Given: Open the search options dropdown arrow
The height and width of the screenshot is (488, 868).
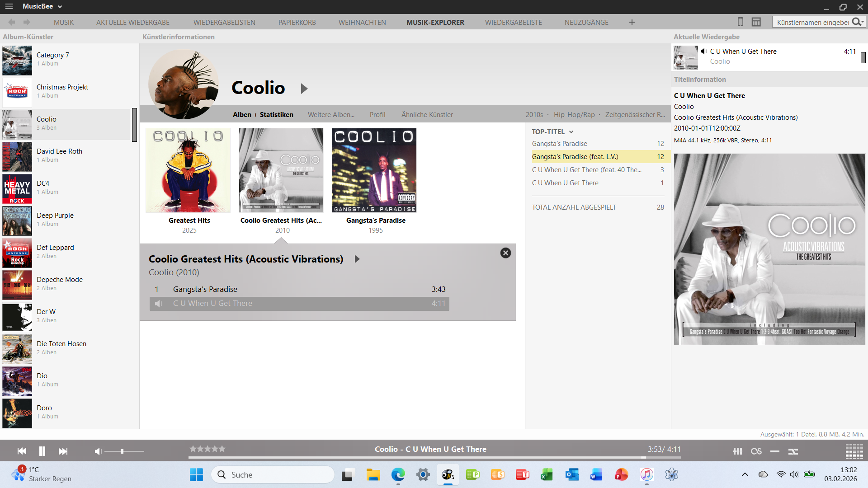Looking at the screenshot, I should (863, 22).
